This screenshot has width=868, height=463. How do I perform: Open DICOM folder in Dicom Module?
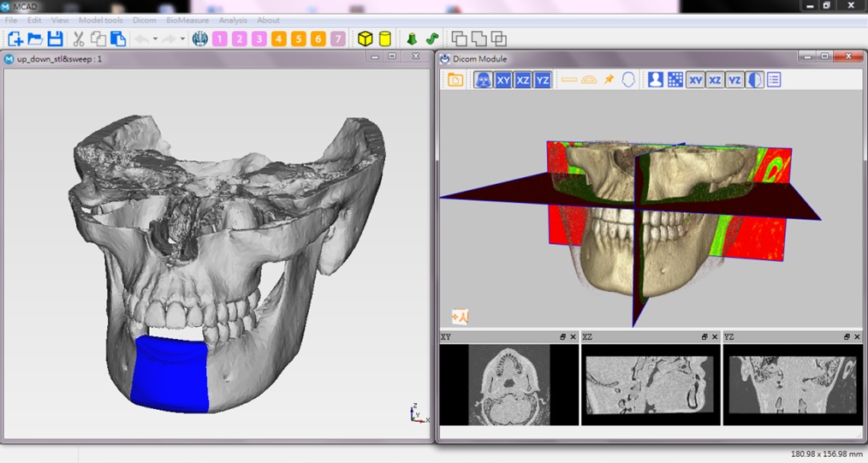click(455, 80)
